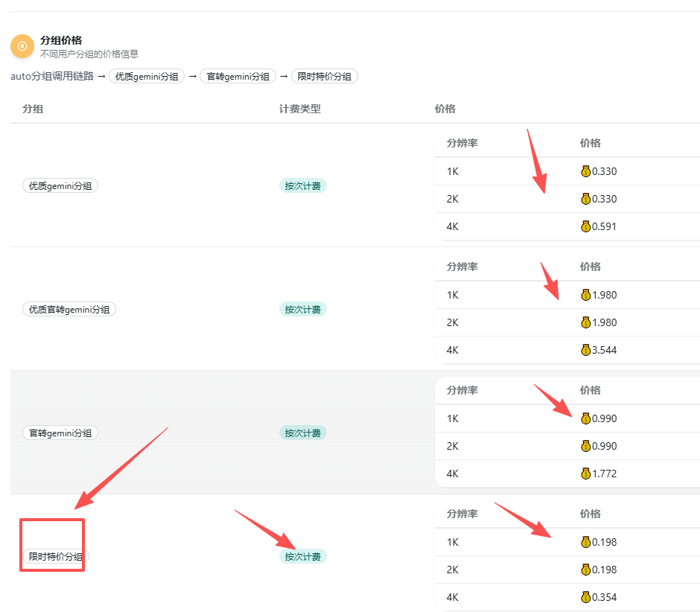Click 优质官转gemini分组 tag in group column
The height and width of the screenshot is (612, 700).
(69, 309)
